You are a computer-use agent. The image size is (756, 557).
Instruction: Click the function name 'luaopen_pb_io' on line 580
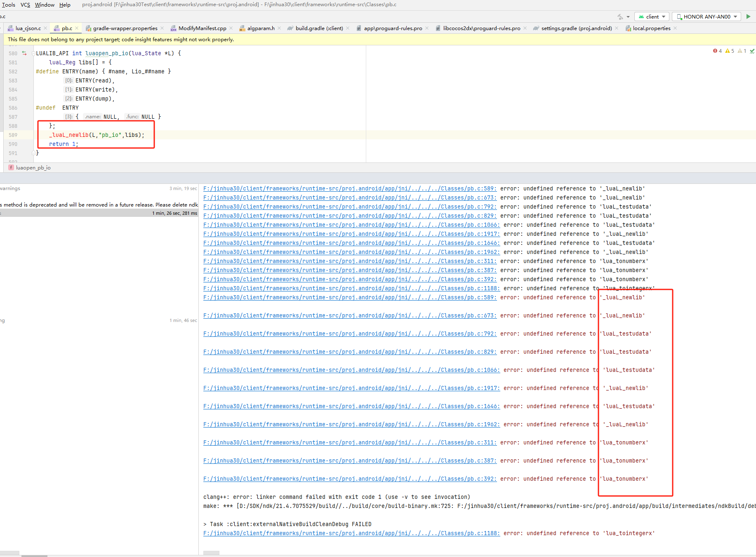[x=107, y=53]
